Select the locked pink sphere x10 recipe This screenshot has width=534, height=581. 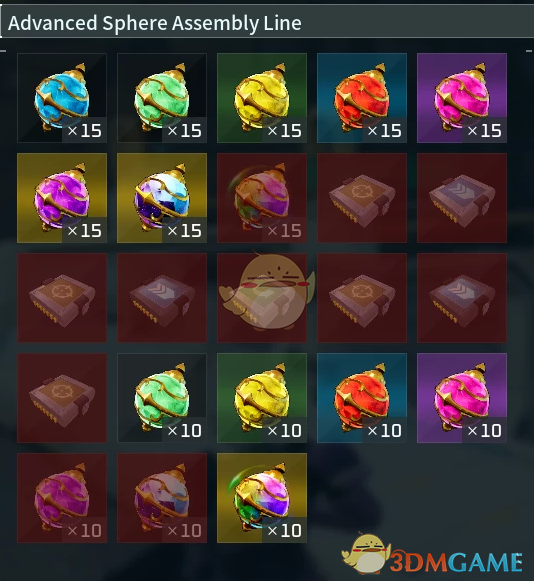click(62, 498)
